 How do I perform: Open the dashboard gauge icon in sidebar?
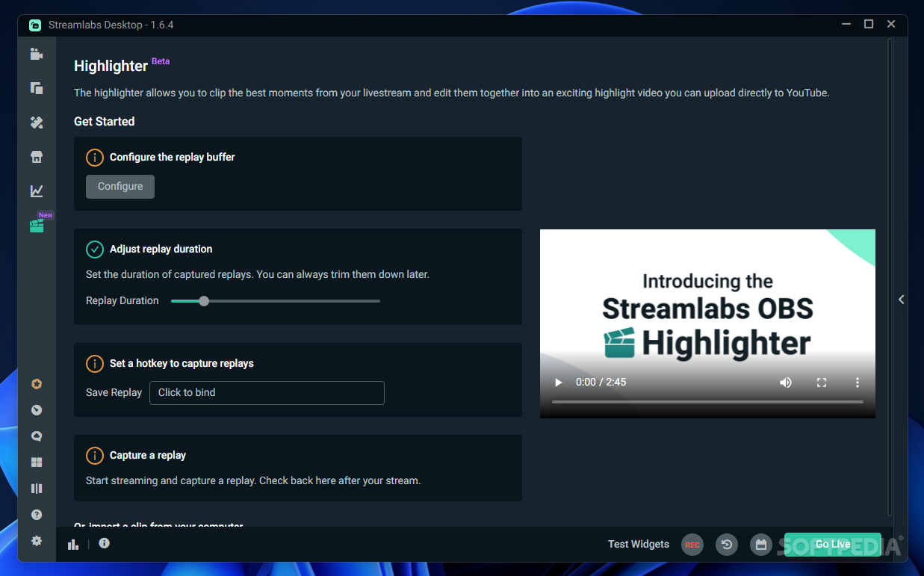[x=37, y=410]
